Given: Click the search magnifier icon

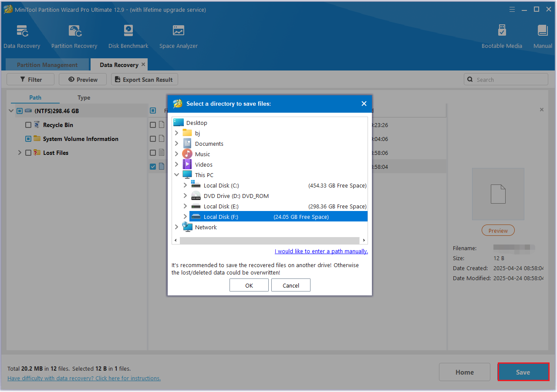Looking at the screenshot, I should [x=470, y=80].
